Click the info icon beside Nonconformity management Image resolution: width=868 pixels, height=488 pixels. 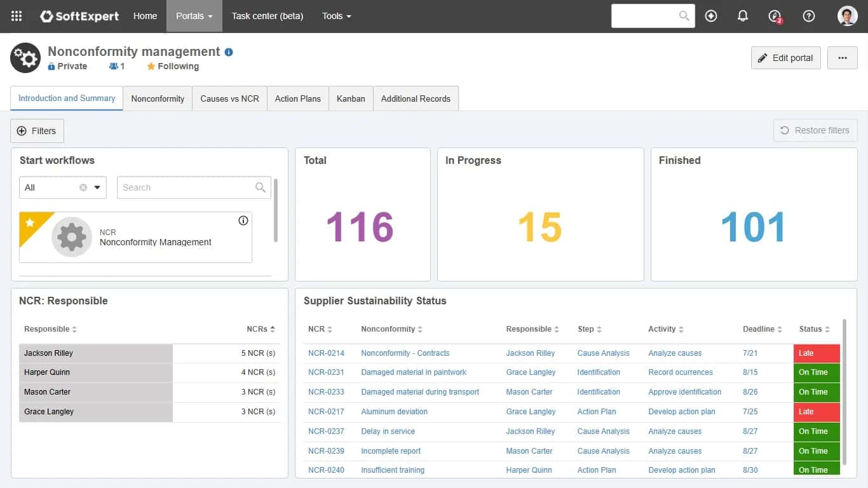click(x=229, y=52)
